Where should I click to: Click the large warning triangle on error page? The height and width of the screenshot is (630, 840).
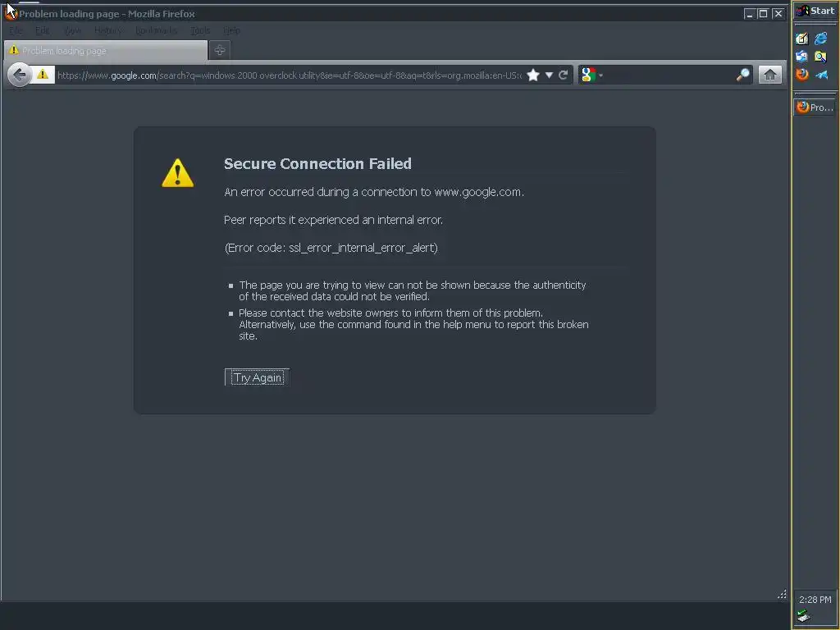[178, 173]
